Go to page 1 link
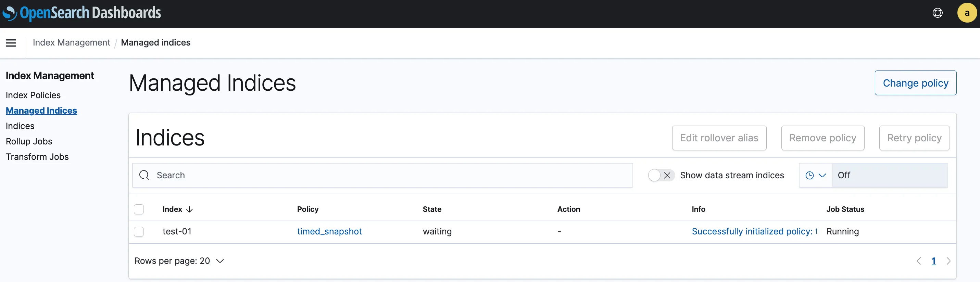The width and height of the screenshot is (980, 282). tap(933, 261)
